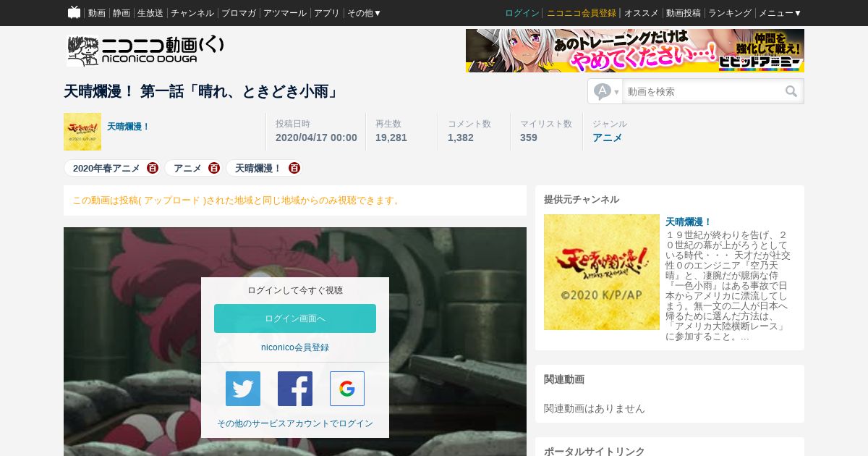Click play count value 19,281
Image resolution: width=868 pixels, height=456 pixels.
(x=391, y=138)
